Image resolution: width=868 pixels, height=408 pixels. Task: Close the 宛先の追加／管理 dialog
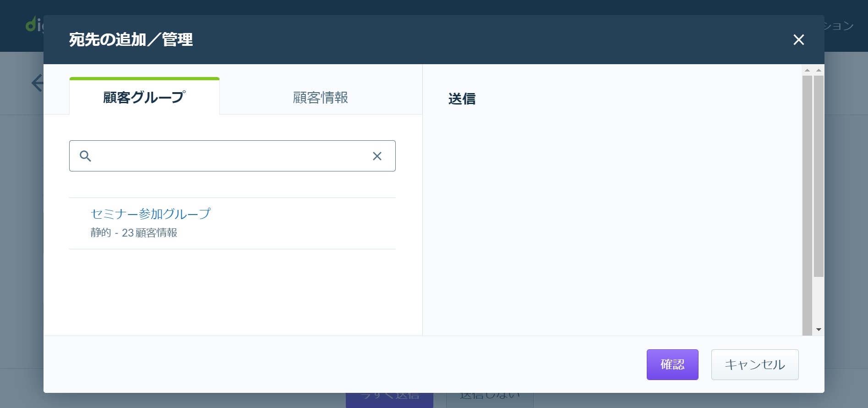coord(798,40)
